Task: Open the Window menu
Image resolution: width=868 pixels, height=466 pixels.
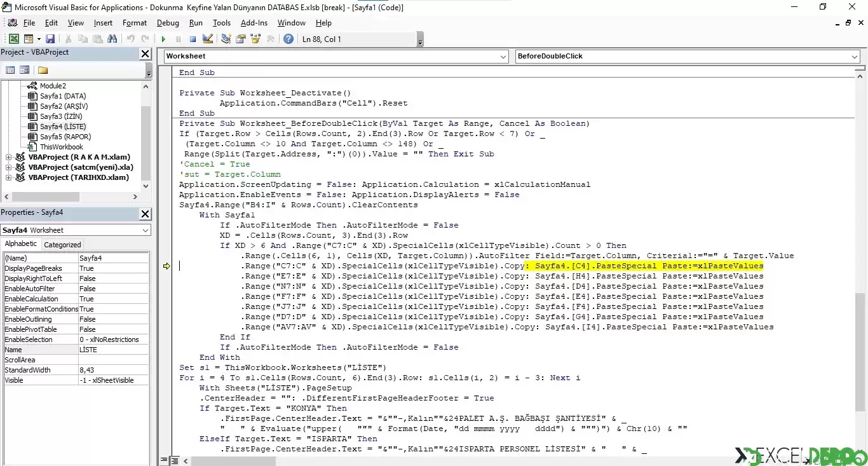Action: pos(292,23)
